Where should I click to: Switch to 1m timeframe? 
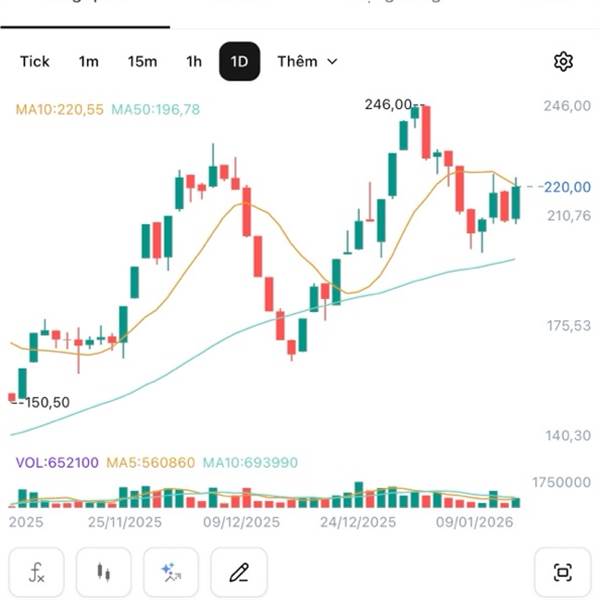pyautogui.click(x=89, y=62)
